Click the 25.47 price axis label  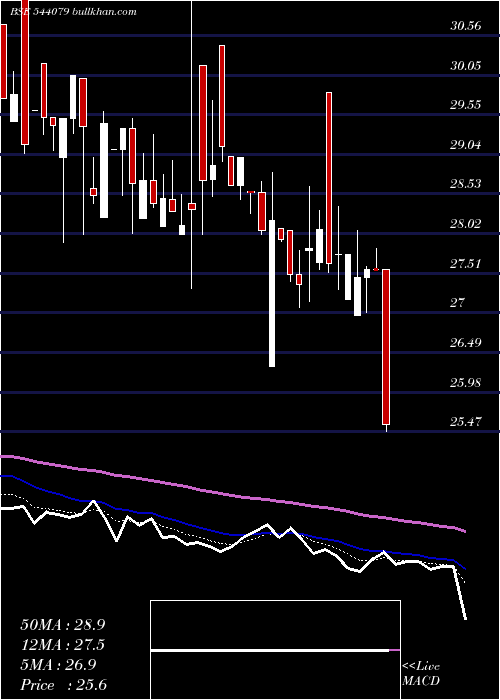tap(466, 422)
